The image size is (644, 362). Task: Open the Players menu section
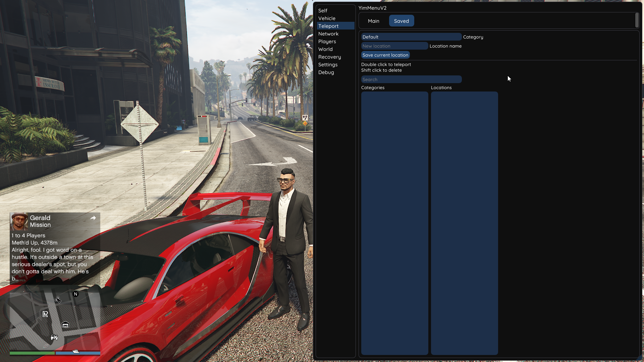(x=327, y=42)
